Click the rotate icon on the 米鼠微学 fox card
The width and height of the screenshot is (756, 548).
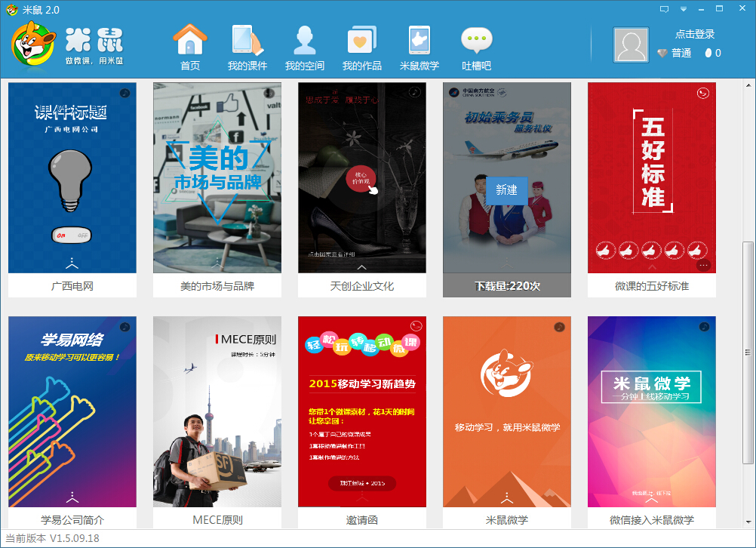(558, 326)
